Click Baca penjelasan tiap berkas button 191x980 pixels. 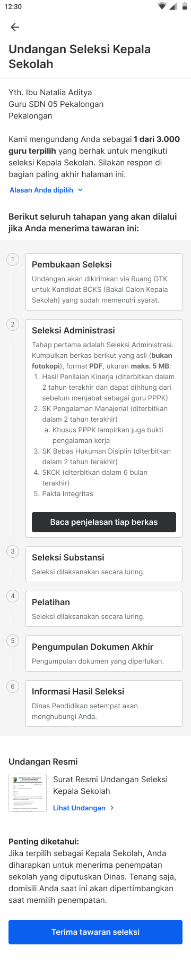(x=104, y=522)
